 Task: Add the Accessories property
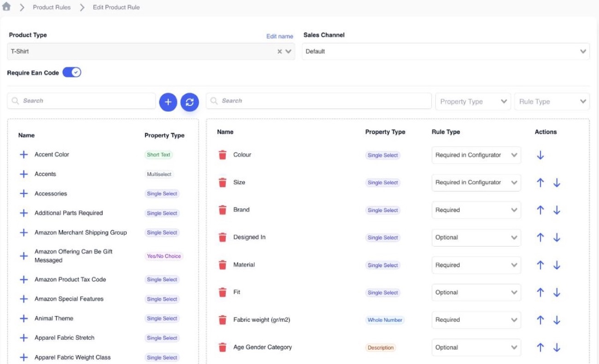[x=23, y=194]
